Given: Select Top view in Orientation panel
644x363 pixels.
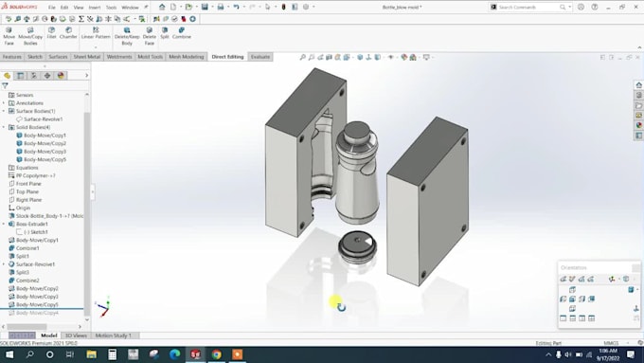Looking at the screenshot, I should click(x=572, y=290).
